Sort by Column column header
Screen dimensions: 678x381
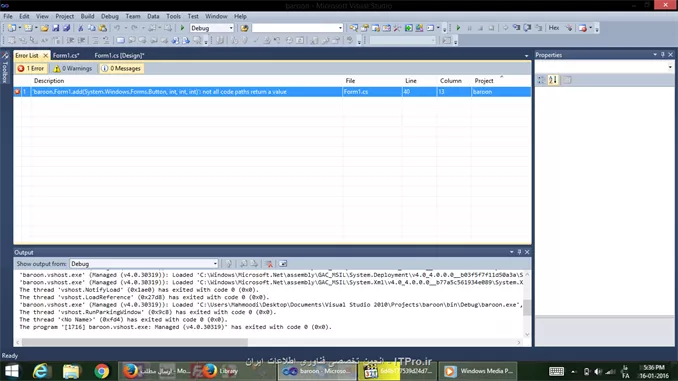pos(454,81)
